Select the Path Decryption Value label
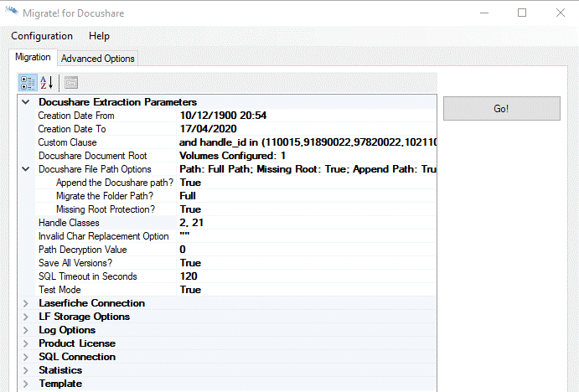Image resolution: width=579 pixels, height=392 pixels. [x=83, y=250]
